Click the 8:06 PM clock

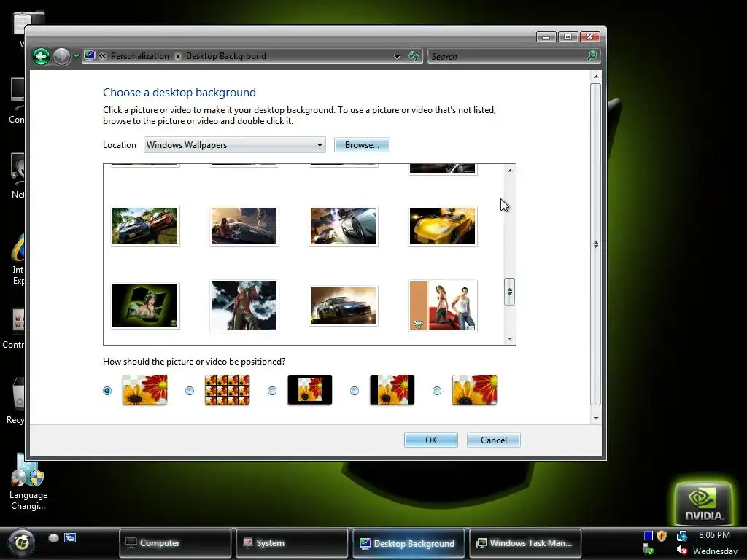(714, 535)
